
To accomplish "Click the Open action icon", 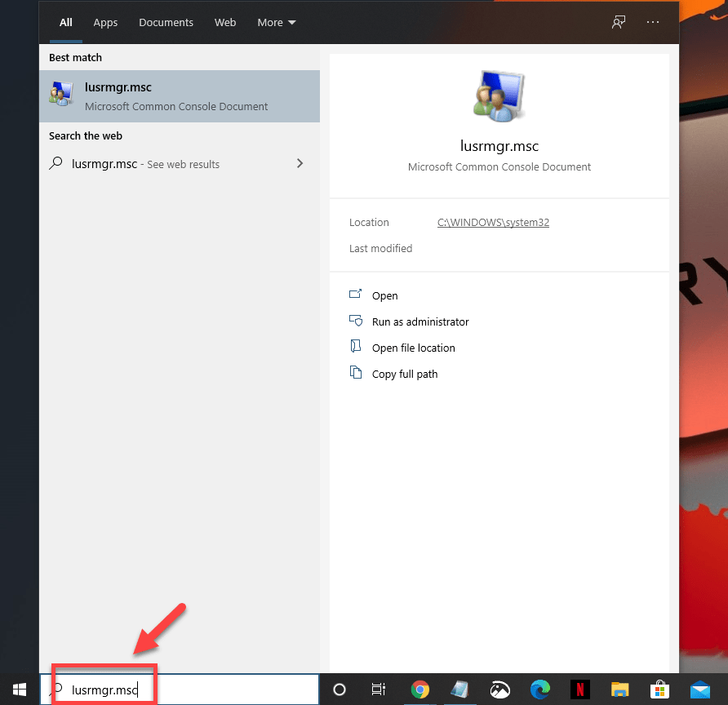I will 356,294.
